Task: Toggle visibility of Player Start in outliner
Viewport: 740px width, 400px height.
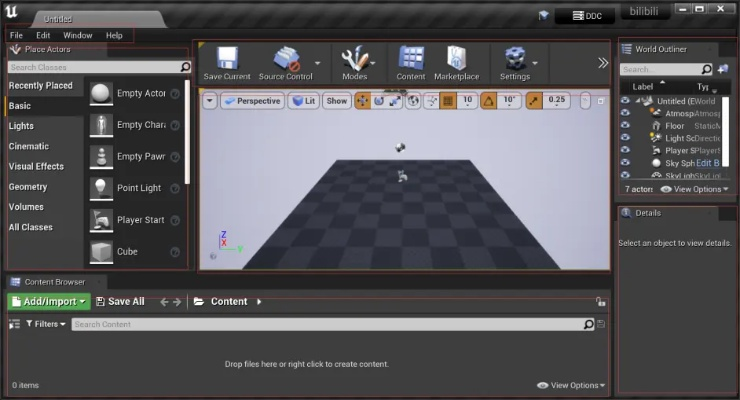Action: (626, 151)
